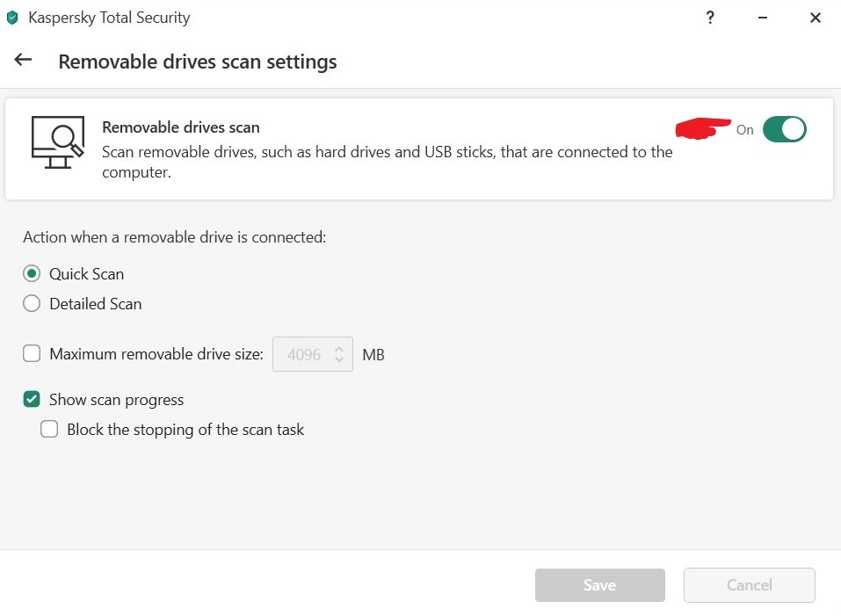Click the On label beside the switch

click(x=744, y=130)
